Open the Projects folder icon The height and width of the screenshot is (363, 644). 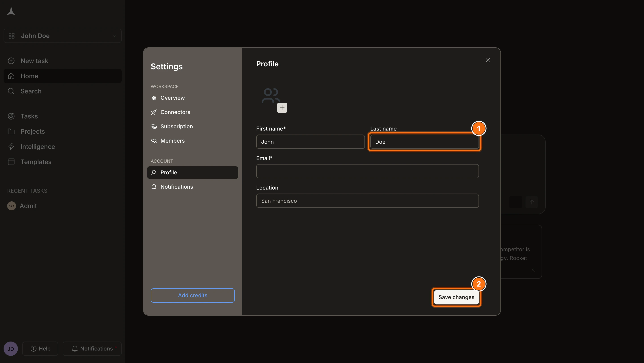(x=11, y=131)
